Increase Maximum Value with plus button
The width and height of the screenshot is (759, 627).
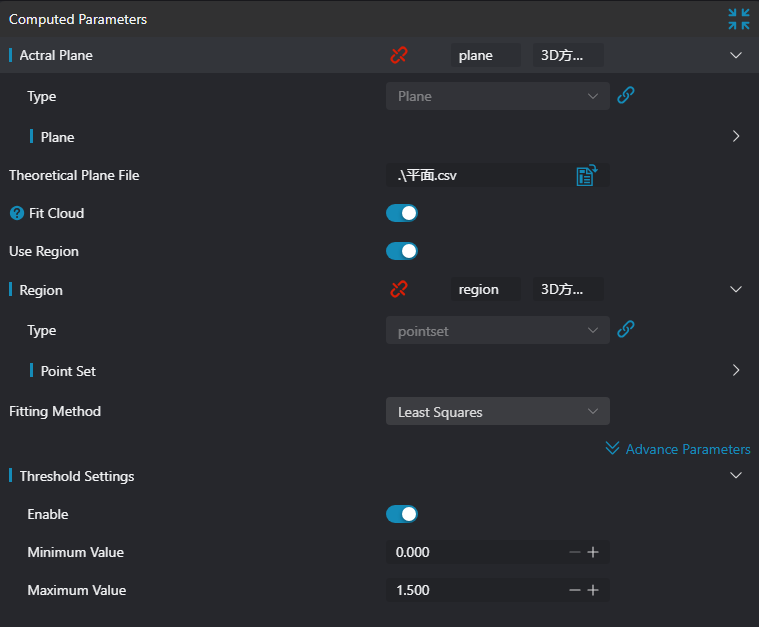coord(593,590)
